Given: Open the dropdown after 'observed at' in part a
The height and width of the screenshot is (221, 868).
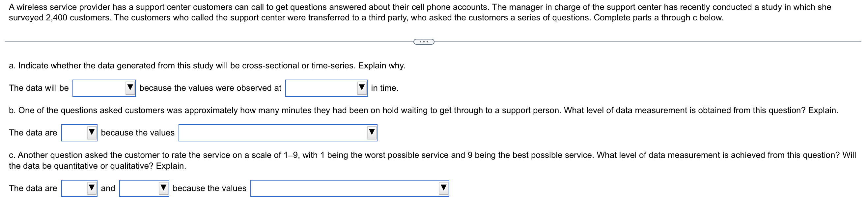Looking at the screenshot, I should [x=325, y=88].
